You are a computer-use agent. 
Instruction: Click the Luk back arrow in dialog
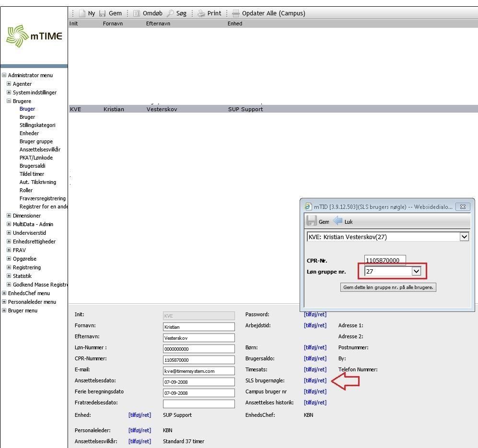pos(338,221)
